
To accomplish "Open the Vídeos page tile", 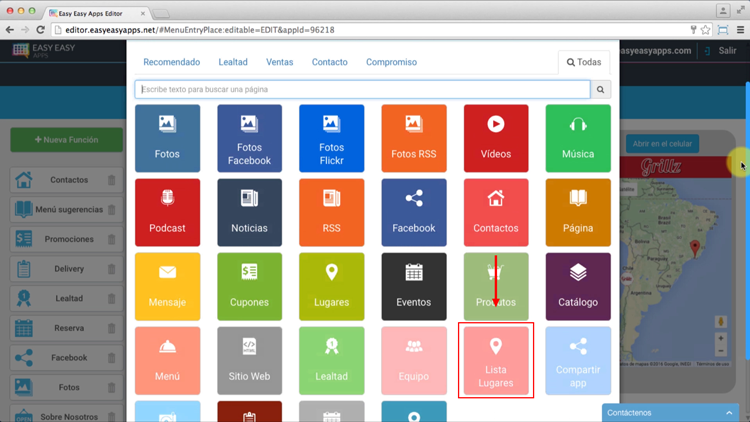I will tap(495, 139).
